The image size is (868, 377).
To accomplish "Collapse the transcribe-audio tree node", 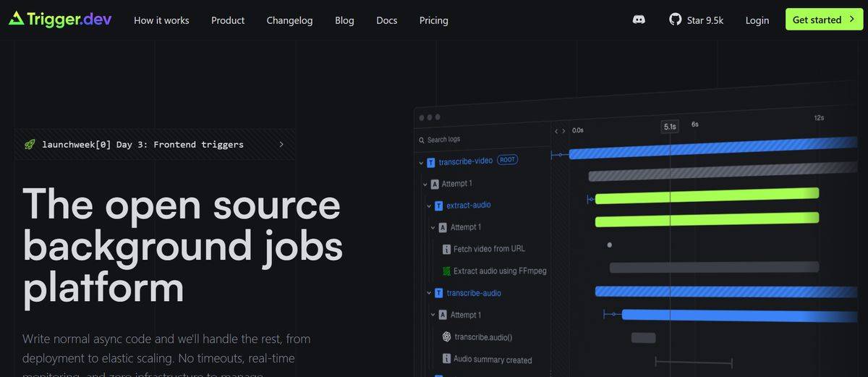I will click(430, 293).
